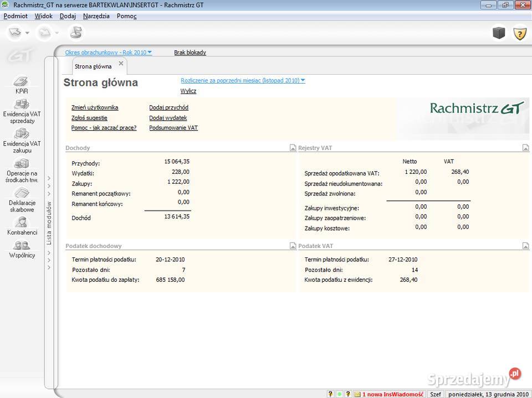This screenshot has height=398, width=532.
Task: Click the forward navigation arrow button
Action: (44, 33)
